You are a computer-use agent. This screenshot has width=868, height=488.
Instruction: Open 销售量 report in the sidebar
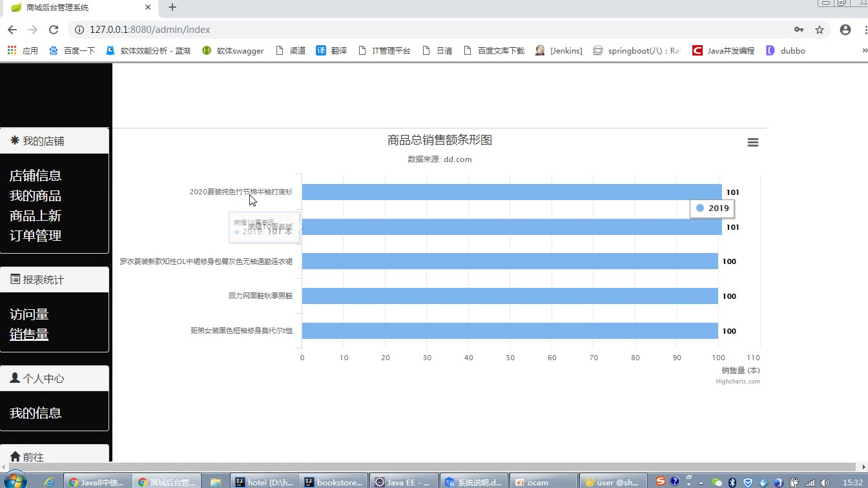29,334
